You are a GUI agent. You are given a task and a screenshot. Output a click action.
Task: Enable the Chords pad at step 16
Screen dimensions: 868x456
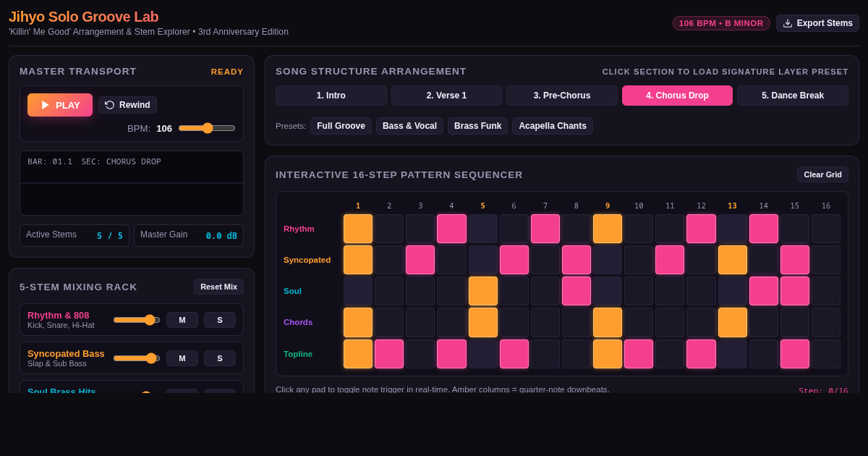pos(826,322)
